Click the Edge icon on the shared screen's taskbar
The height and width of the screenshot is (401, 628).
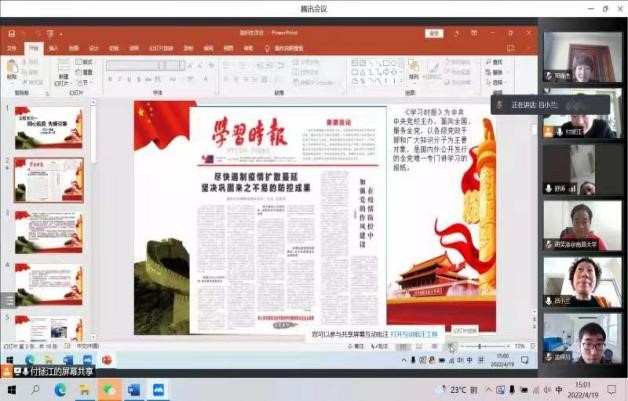coord(30,360)
